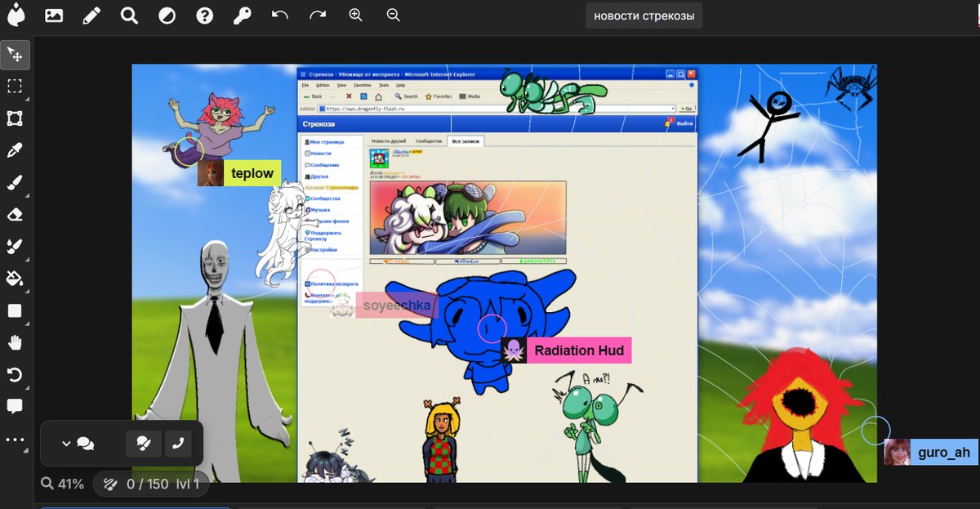
Task: Show more tools via three dots
Action: 15,439
